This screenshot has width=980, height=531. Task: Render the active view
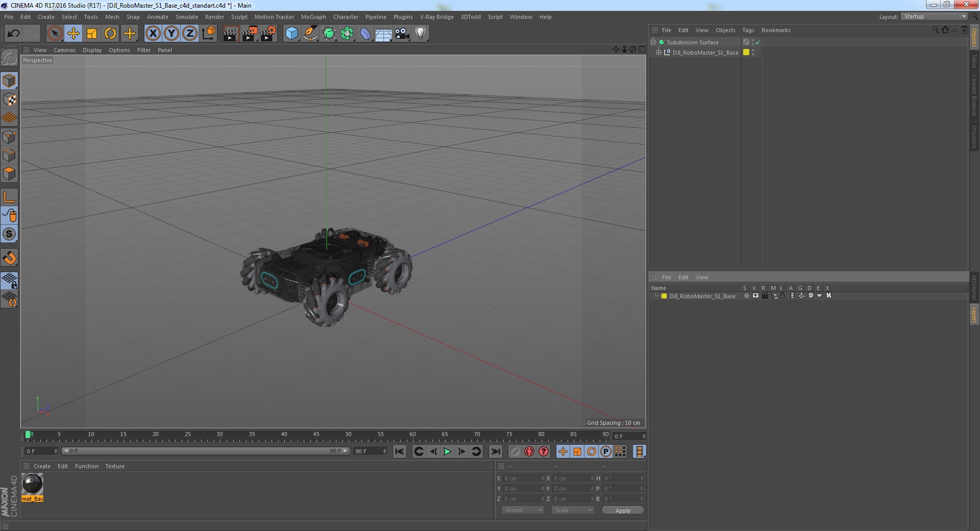point(231,34)
